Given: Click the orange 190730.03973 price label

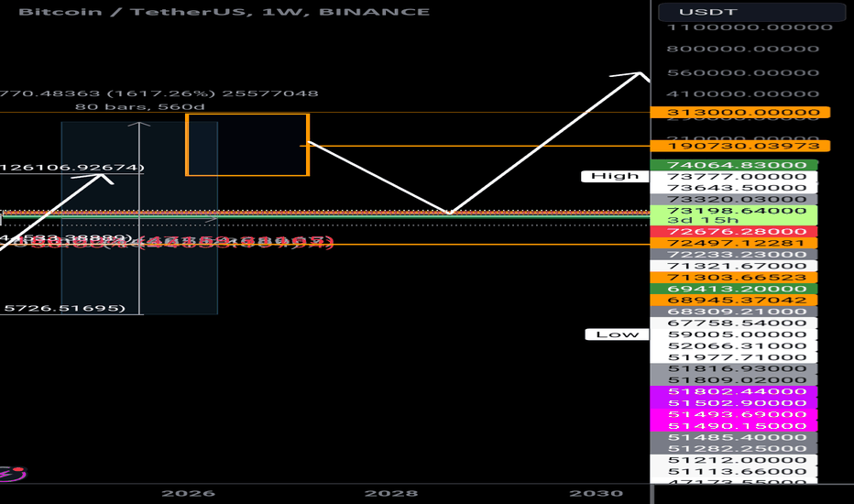Looking at the screenshot, I should [x=740, y=146].
